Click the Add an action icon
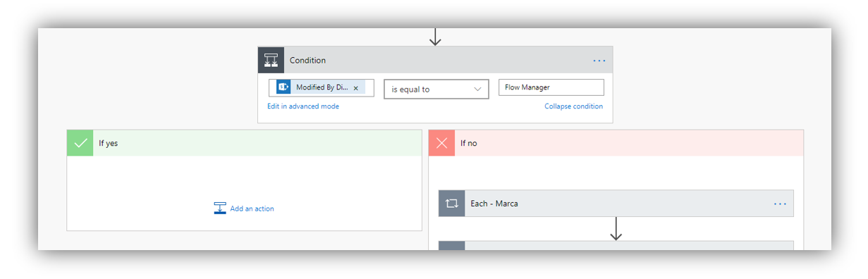The image size is (868, 279). tap(220, 209)
